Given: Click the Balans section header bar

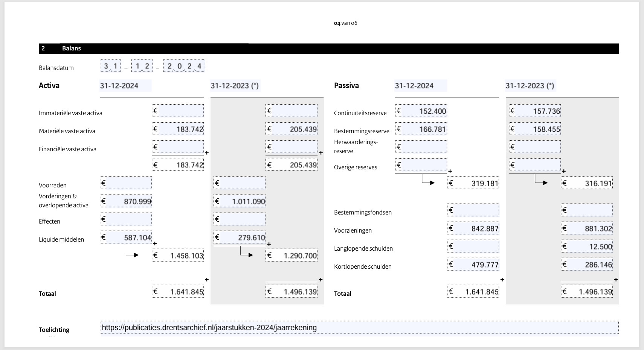Looking at the screenshot, I should tap(328, 49).
